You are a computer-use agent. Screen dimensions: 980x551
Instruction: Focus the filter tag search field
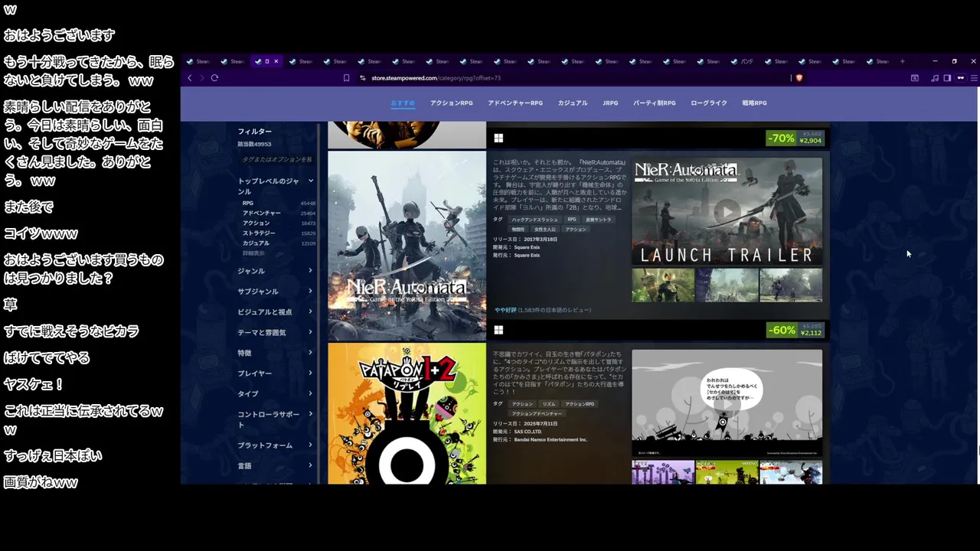coord(276,159)
